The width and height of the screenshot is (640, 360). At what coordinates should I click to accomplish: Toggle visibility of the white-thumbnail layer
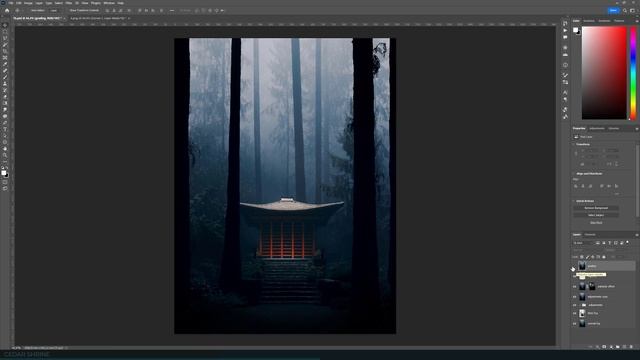point(574,313)
